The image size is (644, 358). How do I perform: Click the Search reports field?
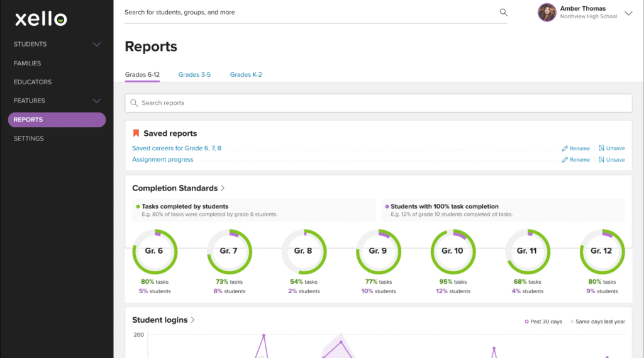378,103
